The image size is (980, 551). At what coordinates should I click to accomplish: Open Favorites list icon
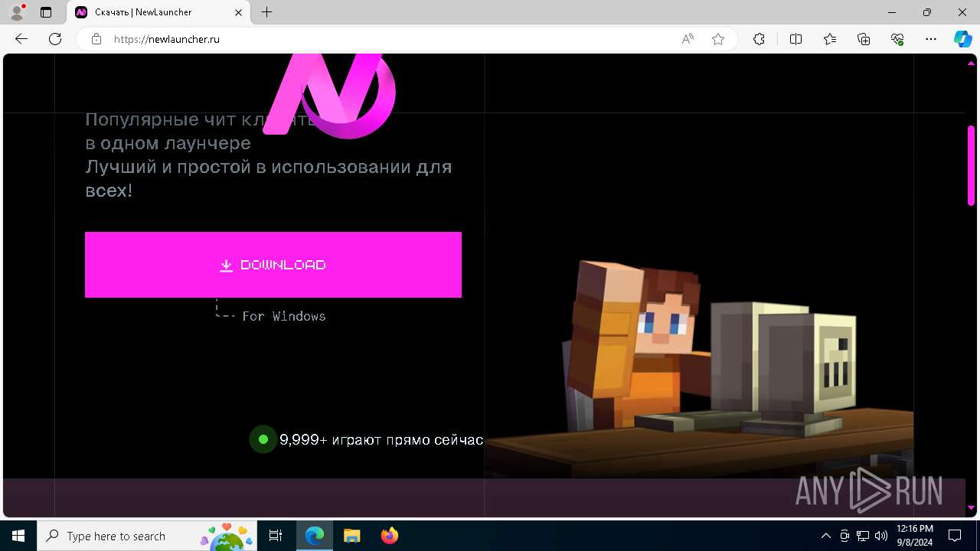coord(830,39)
